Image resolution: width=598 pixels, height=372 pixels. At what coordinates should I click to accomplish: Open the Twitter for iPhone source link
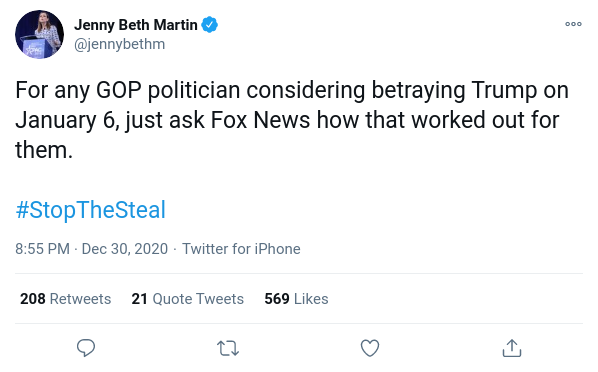pos(241,249)
